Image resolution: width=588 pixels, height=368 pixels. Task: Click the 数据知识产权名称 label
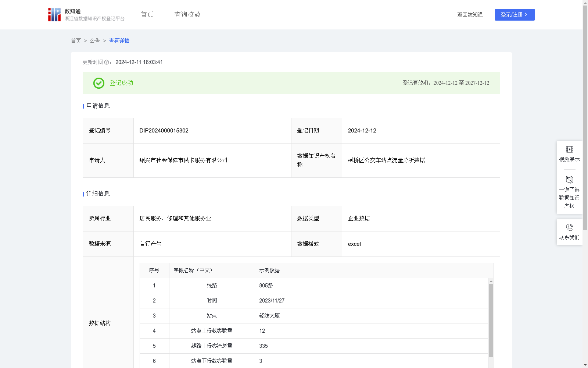tap(316, 160)
